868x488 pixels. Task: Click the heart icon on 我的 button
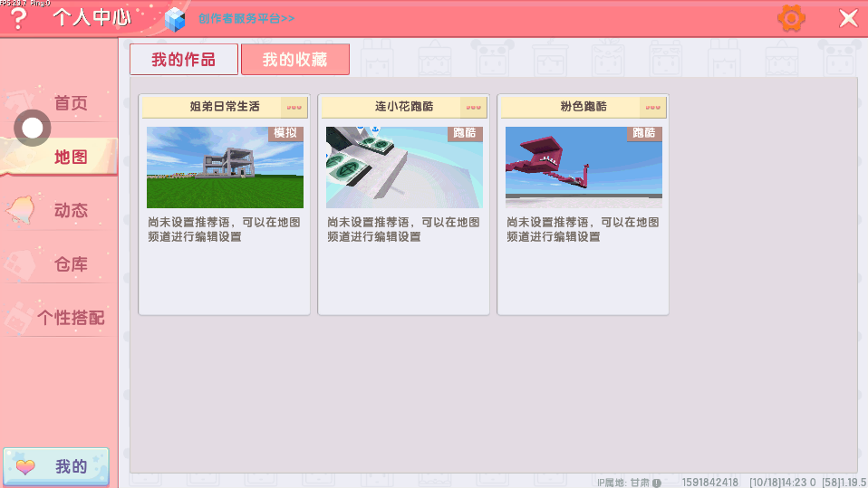(x=26, y=467)
